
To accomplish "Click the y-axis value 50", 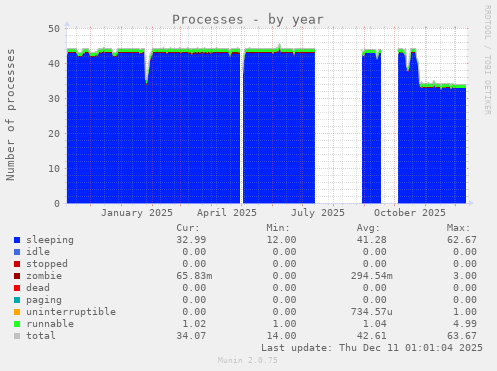I will pyautogui.click(x=54, y=29).
